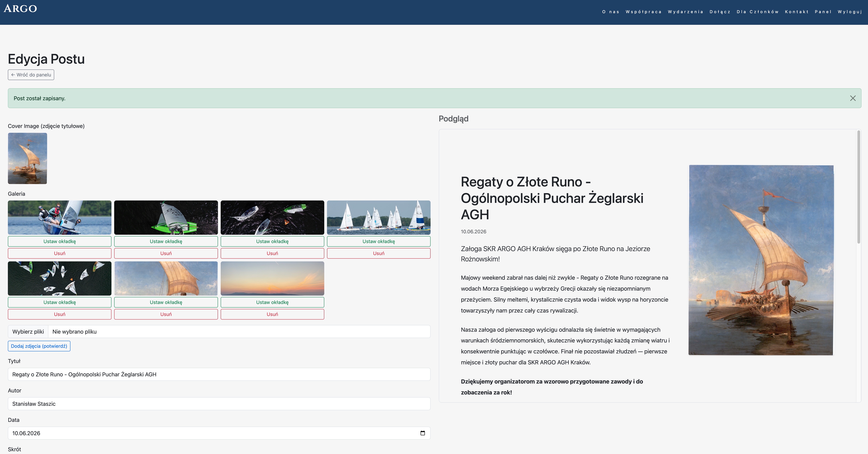Focus the Data field showing 10.06.2026
This screenshot has width=868, height=454.
[219, 433]
